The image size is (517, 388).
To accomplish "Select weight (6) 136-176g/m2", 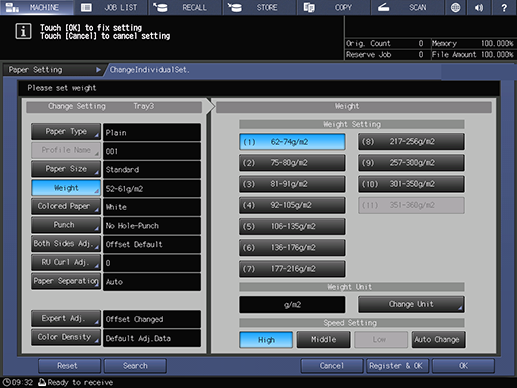I will point(292,248).
